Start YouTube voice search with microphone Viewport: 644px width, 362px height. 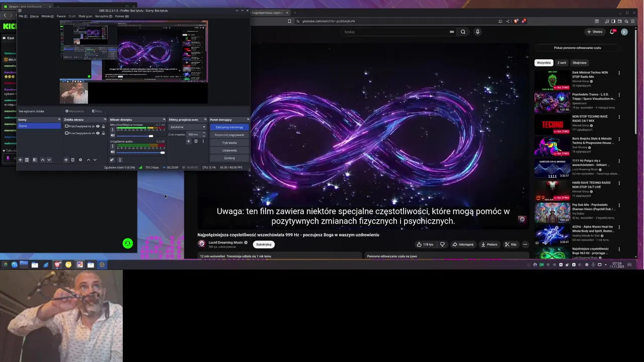tap(477, 32)
